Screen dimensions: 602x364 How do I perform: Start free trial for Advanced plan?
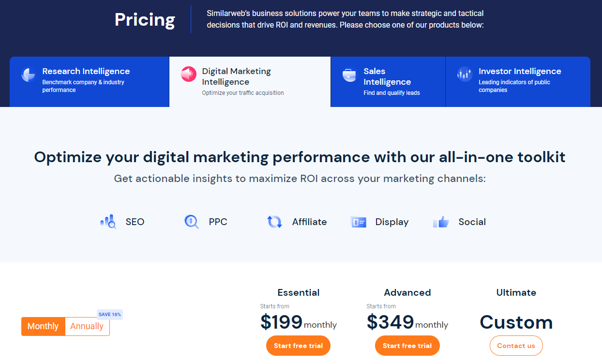pos(407,346)
